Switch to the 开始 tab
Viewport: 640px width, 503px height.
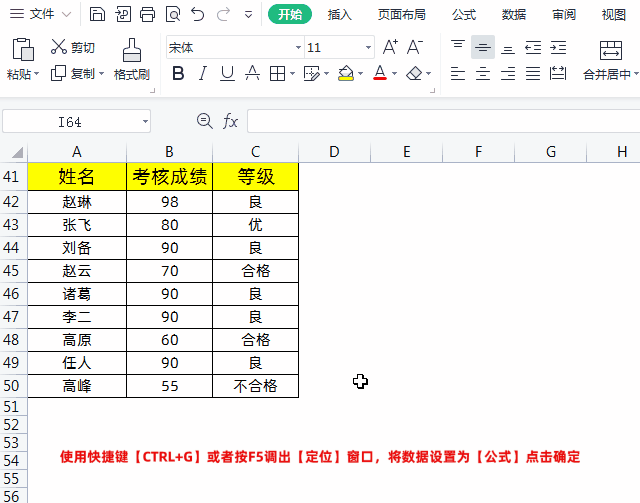click(x=290, y=15)
